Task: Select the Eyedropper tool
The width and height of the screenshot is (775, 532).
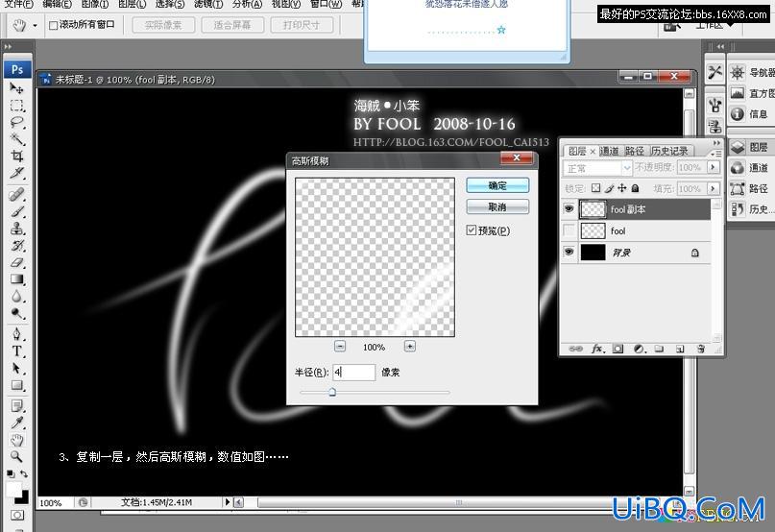Action: [x=16, y=423]
